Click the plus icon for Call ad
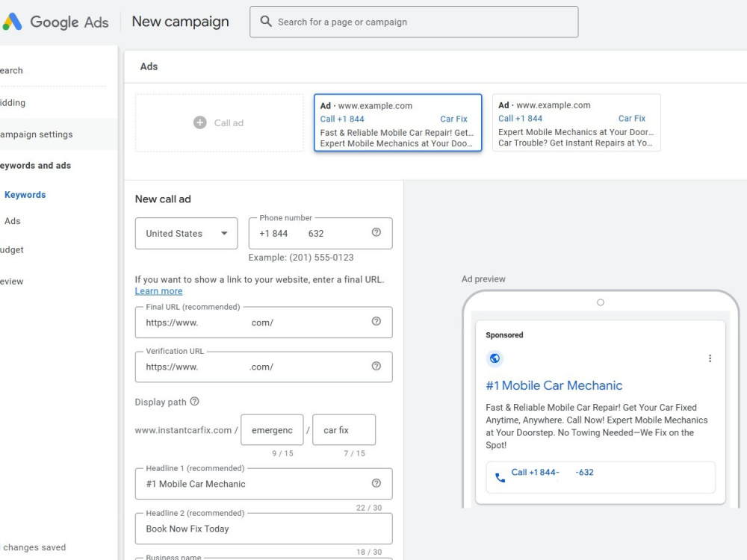This screenshot has width=747, height=560. pos(200,122)
